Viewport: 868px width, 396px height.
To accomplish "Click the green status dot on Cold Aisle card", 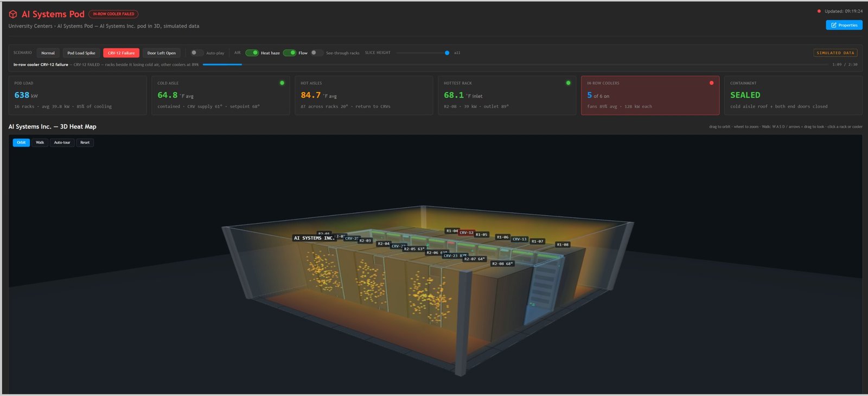I will 282,83.
